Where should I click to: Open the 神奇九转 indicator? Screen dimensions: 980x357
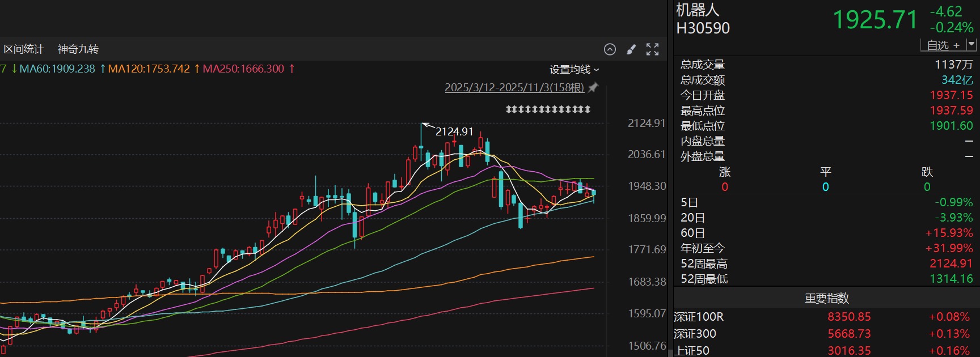pos(78,49)
